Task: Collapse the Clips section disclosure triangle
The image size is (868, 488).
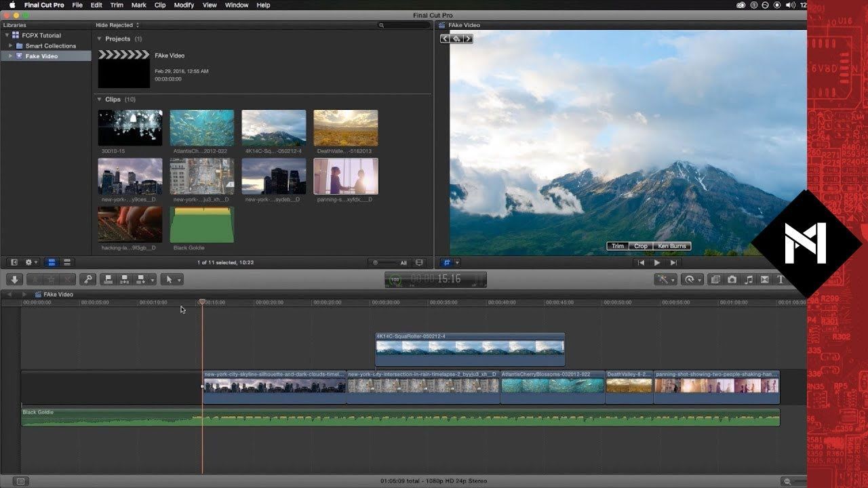Action: (99, 100)
